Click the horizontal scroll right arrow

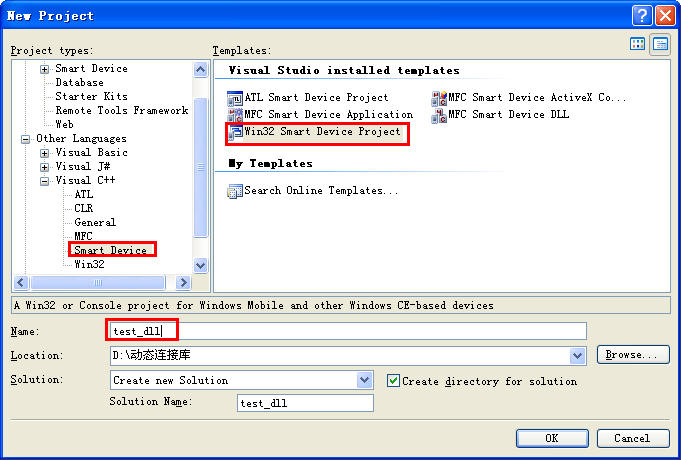click(x=183, y=283)
